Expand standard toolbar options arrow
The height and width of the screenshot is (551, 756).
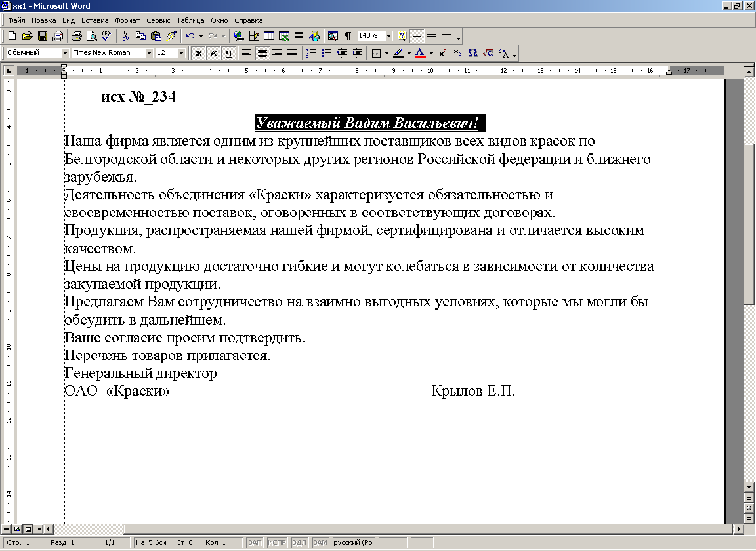pyautogui.click(x=459, y=37)
